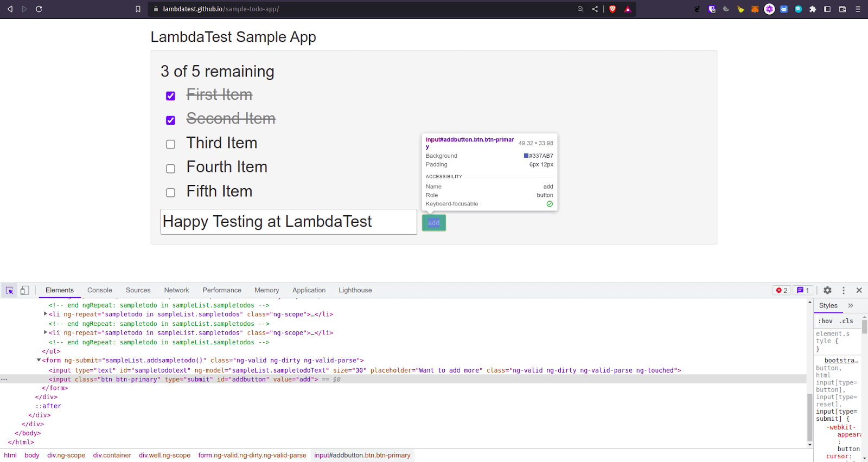Screen dimensions: 868x462
Task: Open the extensions puzzle piece menu
Action: pyautogui.click(x=812, y=9)
